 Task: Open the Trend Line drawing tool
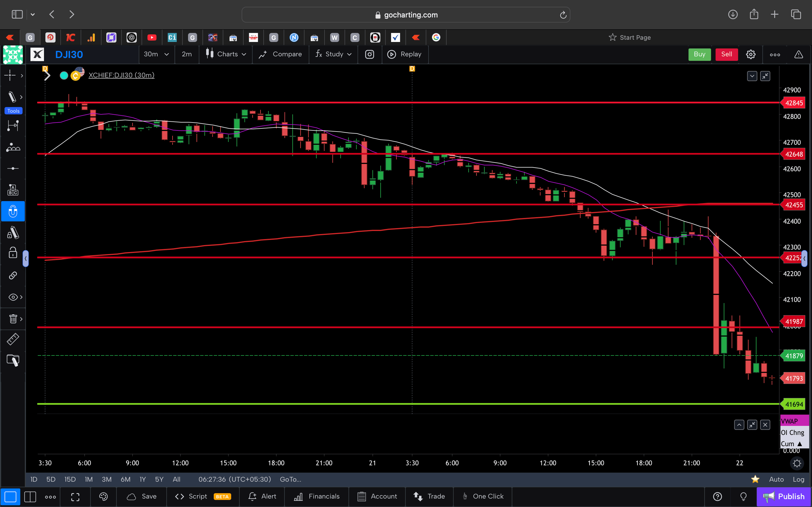point(12,97)
